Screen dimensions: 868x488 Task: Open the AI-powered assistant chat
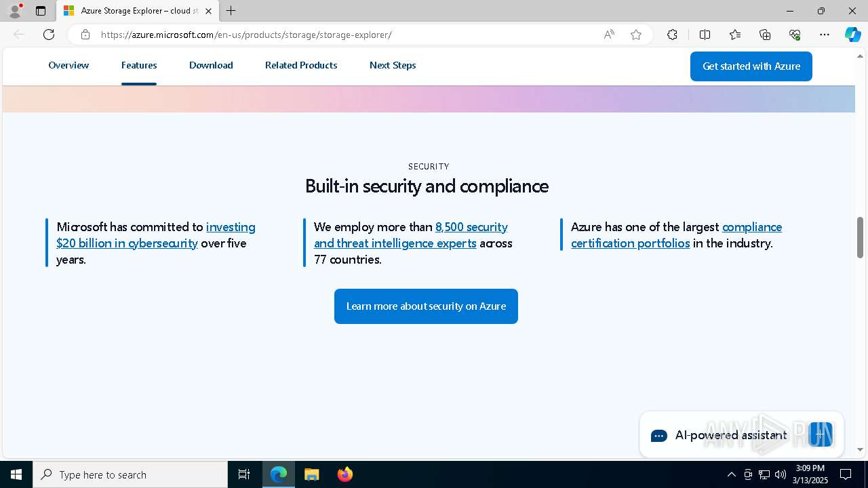[741, 435]
